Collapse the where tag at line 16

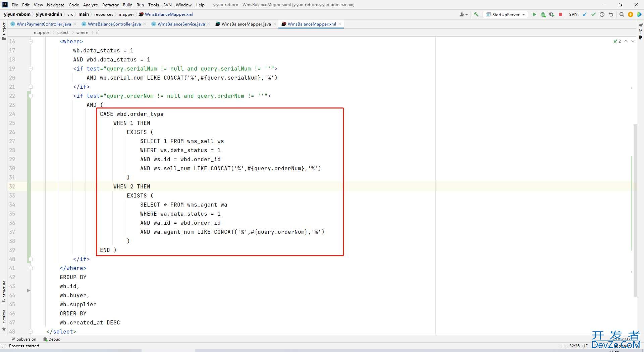tap(31, 42)
